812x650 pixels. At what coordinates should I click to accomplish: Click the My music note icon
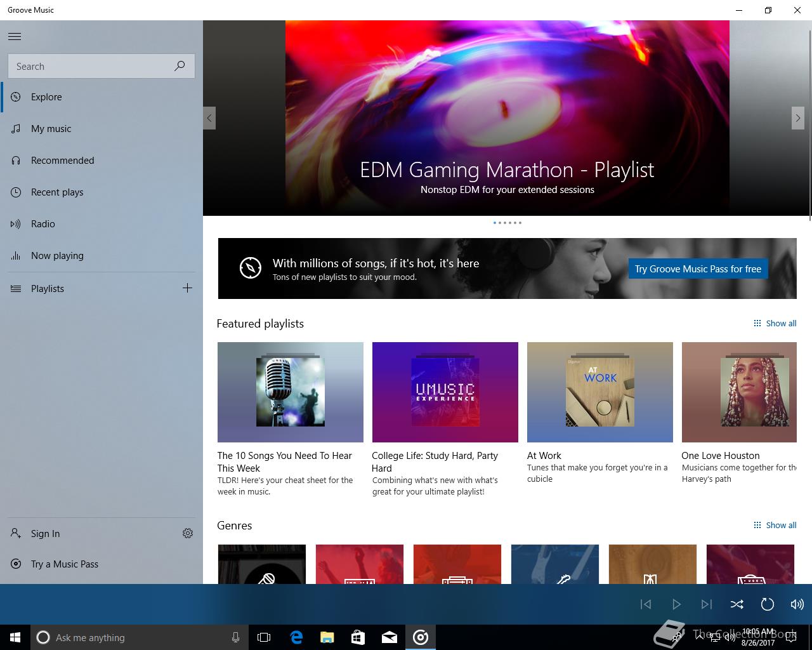pos(16,129)
